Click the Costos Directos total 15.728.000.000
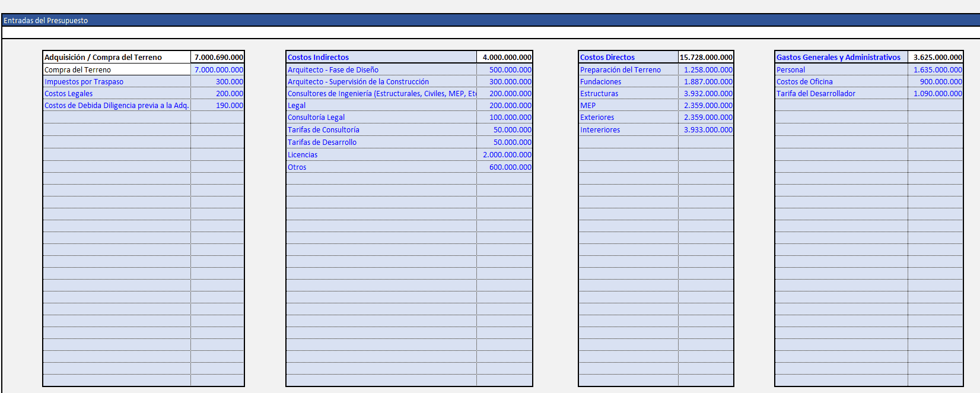980x393 pixels. 706,57
